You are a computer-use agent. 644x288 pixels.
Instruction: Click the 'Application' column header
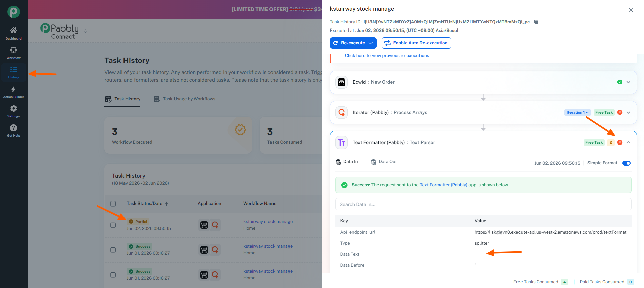coord(209,204)
